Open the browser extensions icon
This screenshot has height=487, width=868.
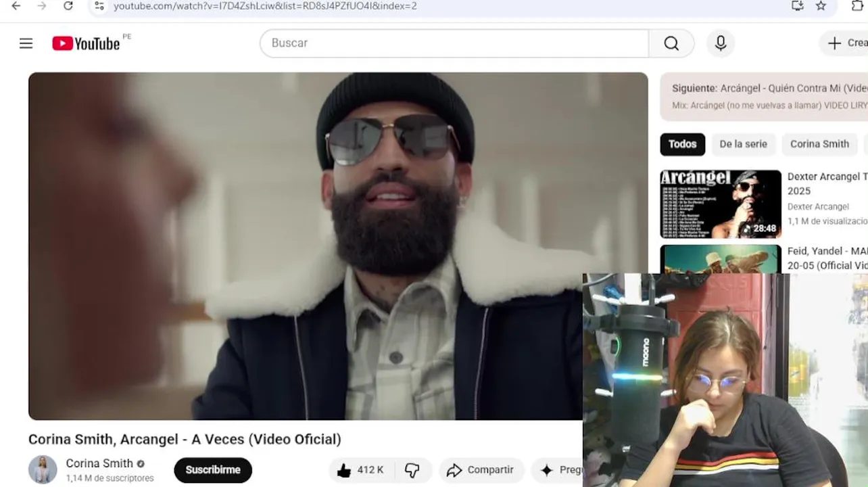point(857,6)
